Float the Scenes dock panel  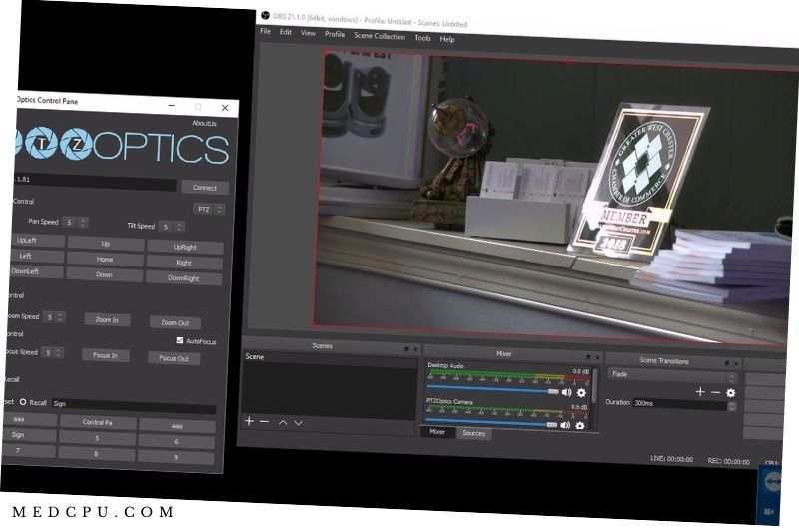coord(406,349)
